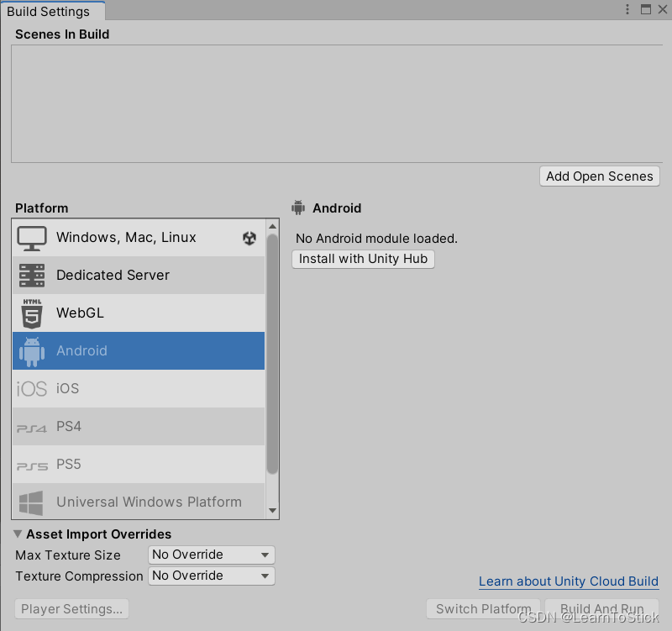This screenshot has height=631, width=672.
Task: Click the Windows, Mac, Linux monitor icon
Action: click(x=32, y=238)
